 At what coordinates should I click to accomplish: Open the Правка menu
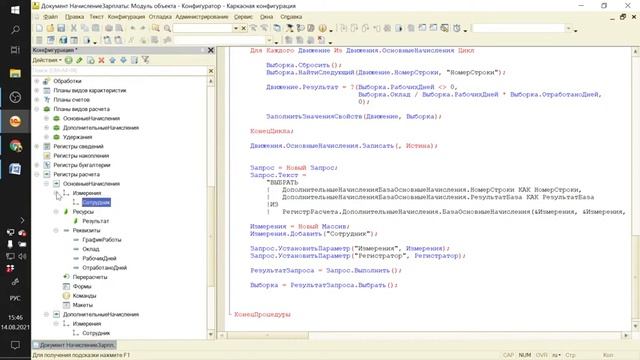(x=74, y=17)
